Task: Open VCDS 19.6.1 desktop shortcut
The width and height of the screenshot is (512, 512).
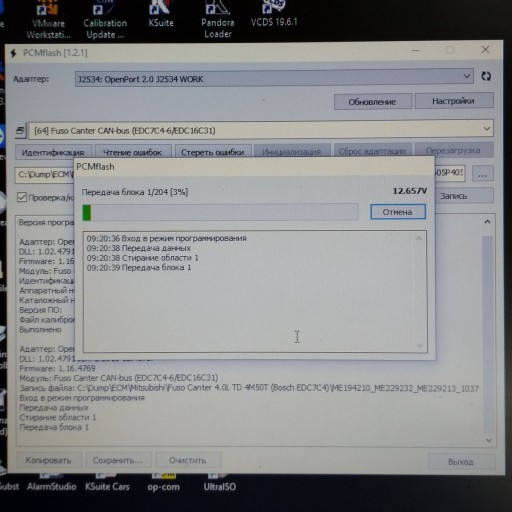Action: click(274, 14)
